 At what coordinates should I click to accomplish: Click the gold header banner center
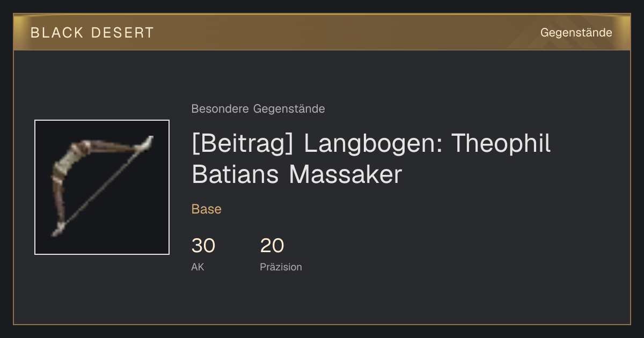[322, 32]
